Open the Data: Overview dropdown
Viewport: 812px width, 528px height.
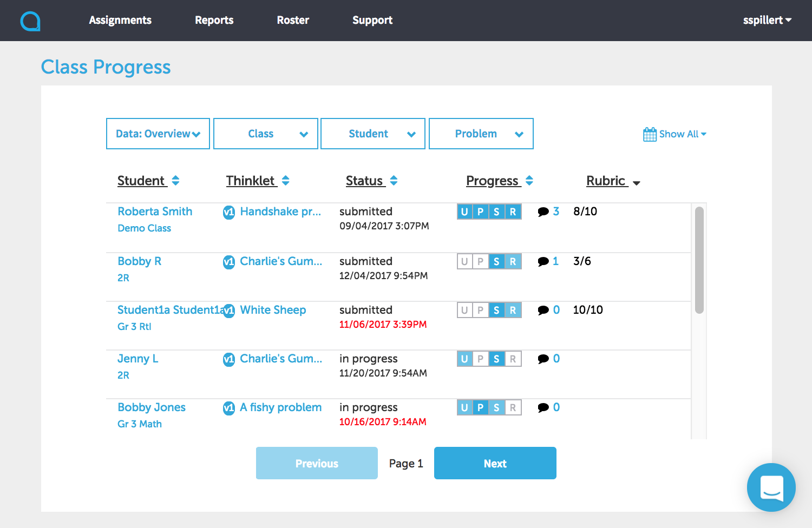(x=158, y=134)
